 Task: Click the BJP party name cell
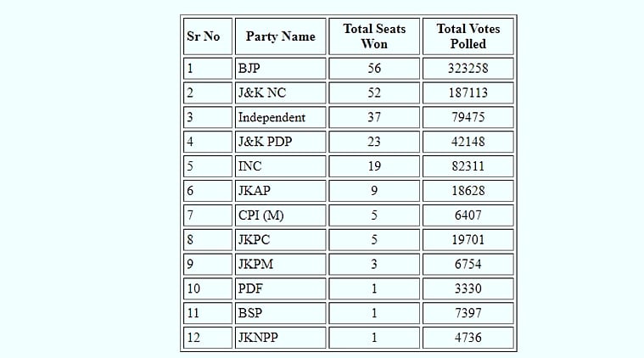click(280, 69)
